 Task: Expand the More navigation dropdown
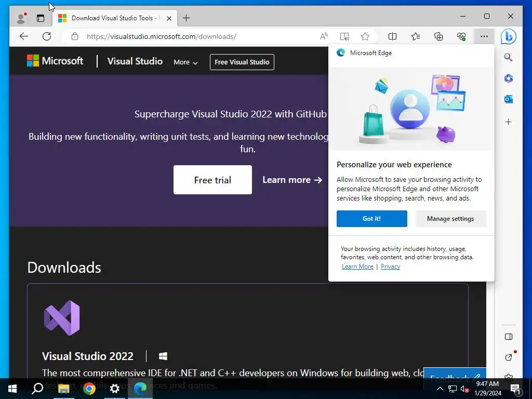tap(185, 62)
